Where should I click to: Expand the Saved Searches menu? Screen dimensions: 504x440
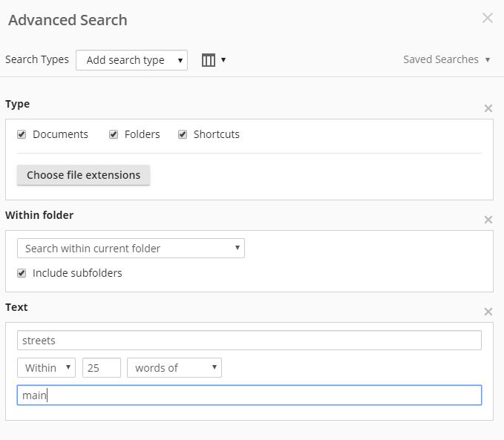[x=446, y=59]
